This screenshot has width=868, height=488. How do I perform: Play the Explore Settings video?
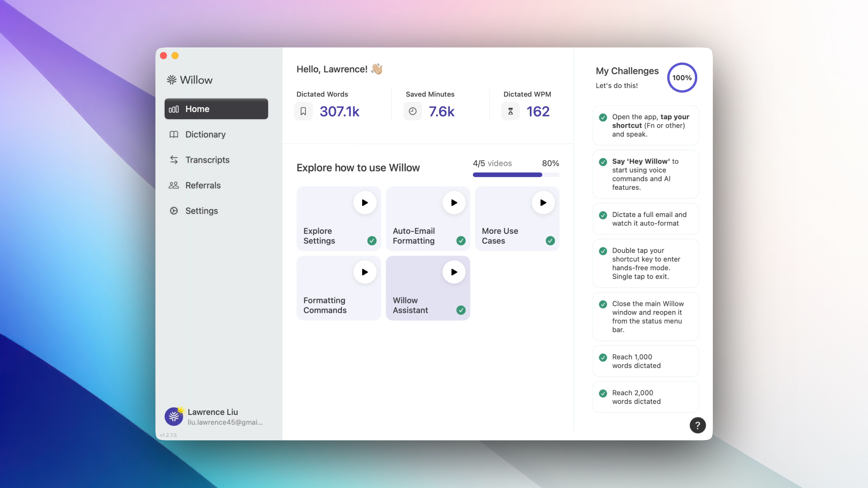[365, 203]
